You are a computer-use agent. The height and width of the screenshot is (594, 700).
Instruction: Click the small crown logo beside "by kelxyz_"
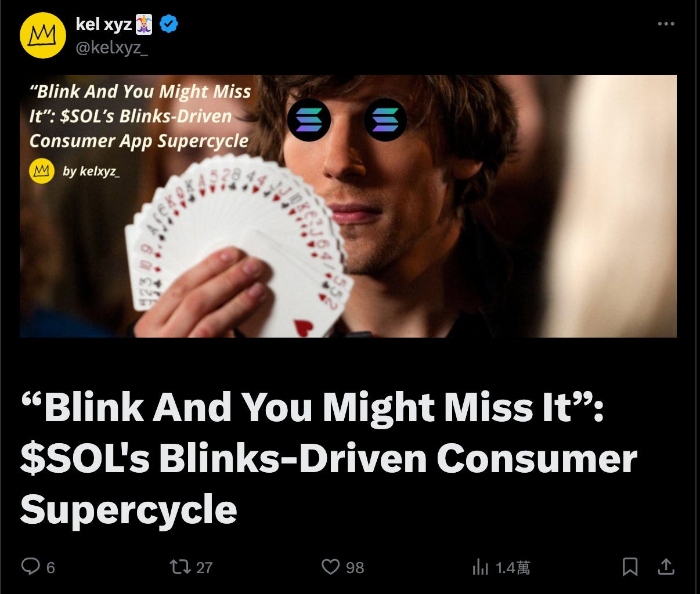(x=41, y=171)
